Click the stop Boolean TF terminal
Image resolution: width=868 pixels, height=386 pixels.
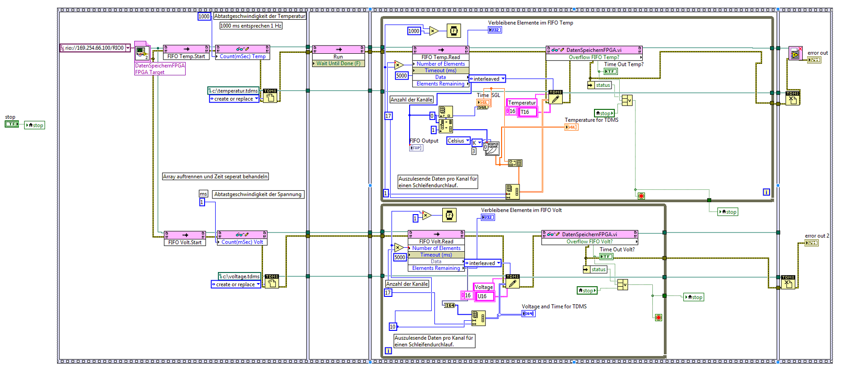pyautogui.click(x=11, y=124)
